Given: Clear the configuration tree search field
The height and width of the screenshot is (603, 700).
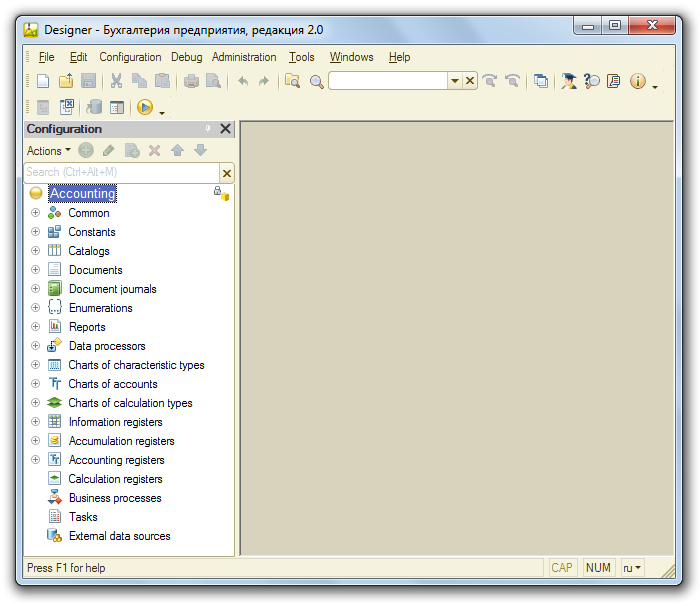Looking at the screenshot, I should click(227, 173).
